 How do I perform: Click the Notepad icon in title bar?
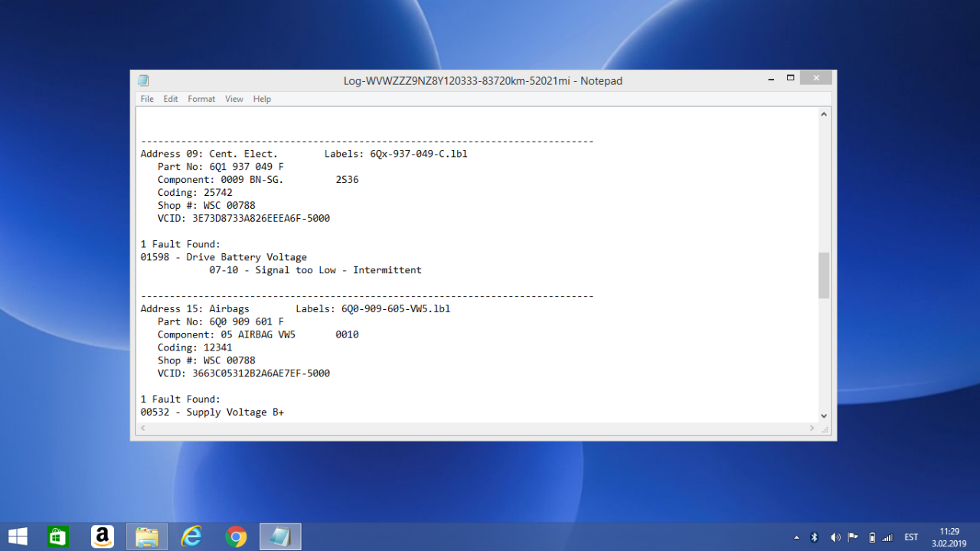[143, 80]
